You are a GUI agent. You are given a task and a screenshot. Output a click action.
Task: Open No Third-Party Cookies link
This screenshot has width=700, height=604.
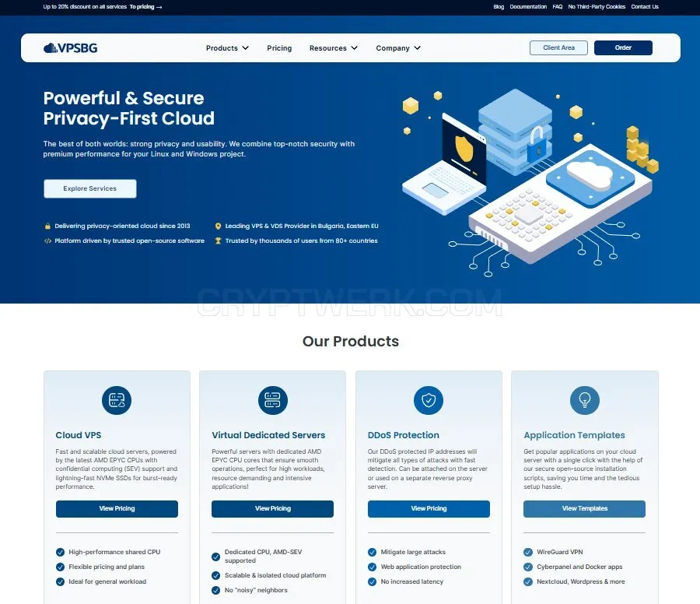pos(597,7)
